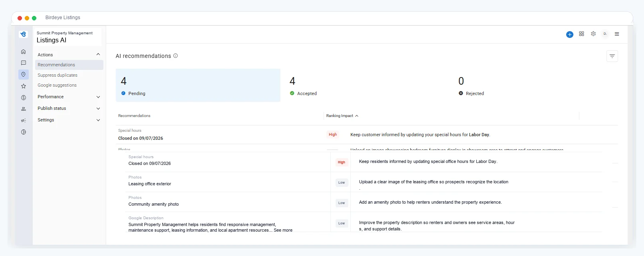Click the Recommendations column header
The width and height of the screenshot is (644, 256).
[x=134, y=116]
